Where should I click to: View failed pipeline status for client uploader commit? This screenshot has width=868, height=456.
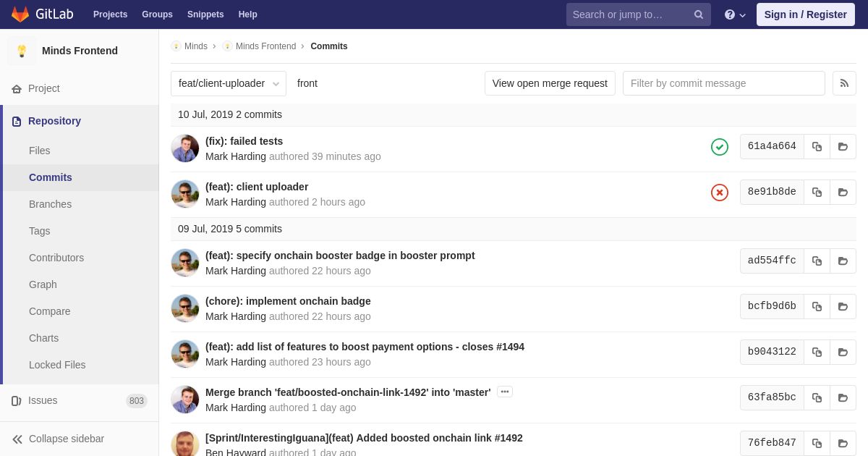(720, 193)
